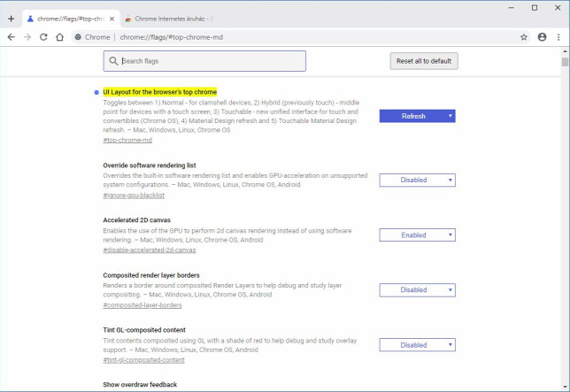This screenshot has height=392, width=570.
Task: Close the Chrome window
Action: (558, 8)
